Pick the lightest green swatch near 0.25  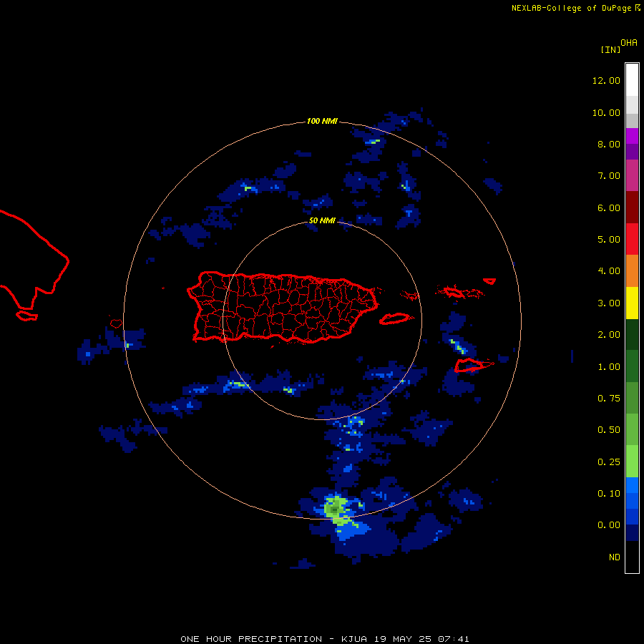[632, 462]
